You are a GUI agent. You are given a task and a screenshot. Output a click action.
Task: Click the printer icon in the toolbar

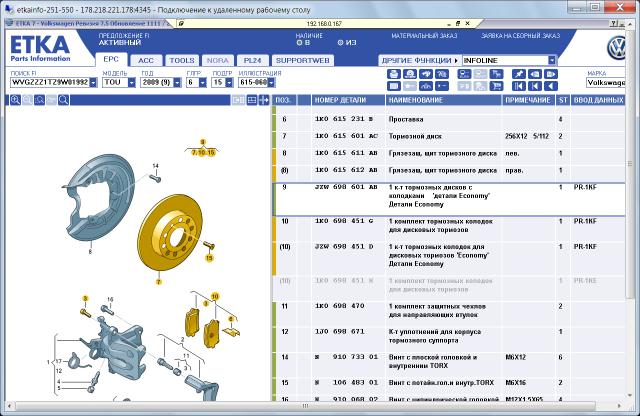(393, 74)
